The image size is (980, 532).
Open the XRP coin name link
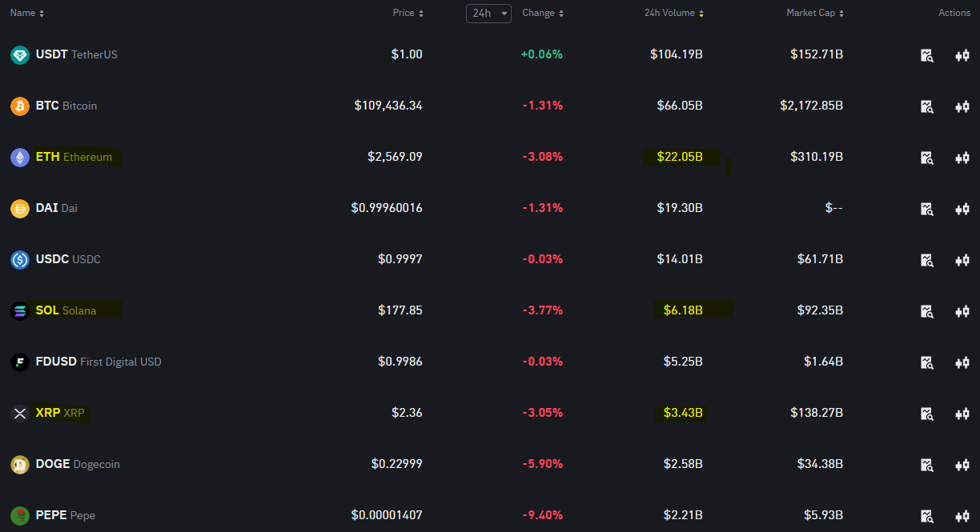click(x=60, y=413)
